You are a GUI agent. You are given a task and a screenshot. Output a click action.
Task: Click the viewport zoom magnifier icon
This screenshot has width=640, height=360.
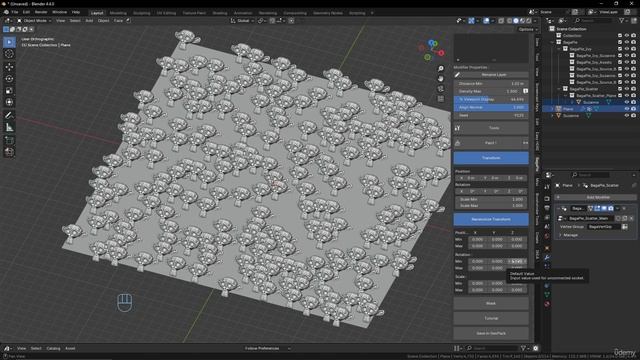(x=441, y=69)
